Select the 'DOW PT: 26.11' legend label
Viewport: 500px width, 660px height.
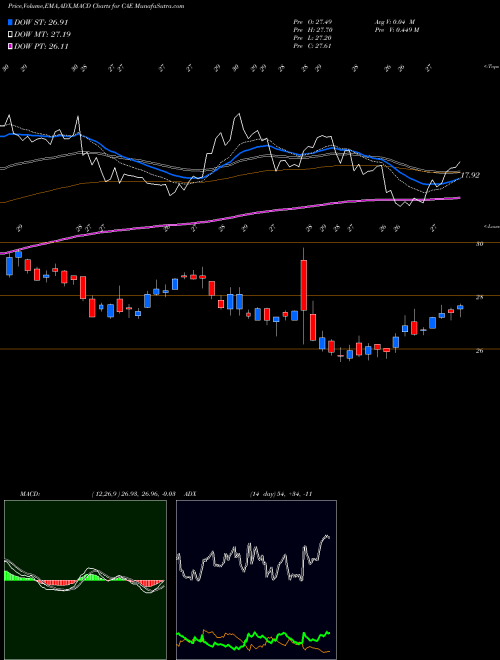[x=41, y=46]
